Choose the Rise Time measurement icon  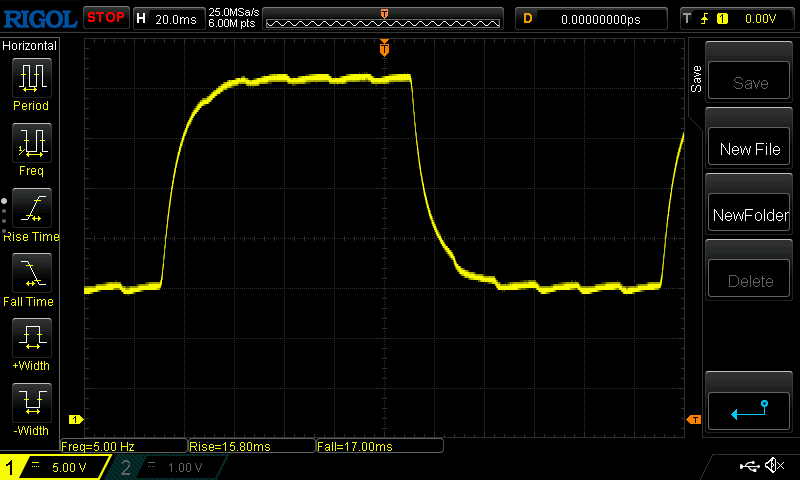(31, 208)
